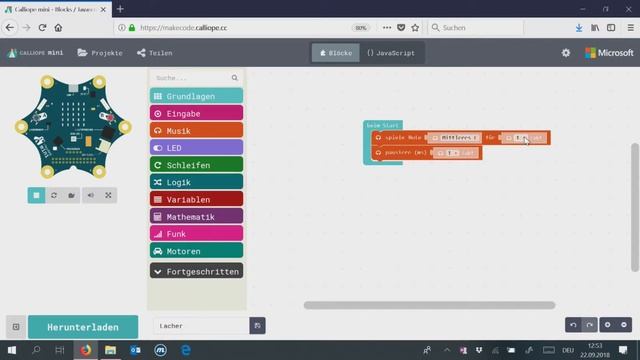
Task: Click the browser Suchen search box
Action: pyautogui.click(x=476, y=28)
